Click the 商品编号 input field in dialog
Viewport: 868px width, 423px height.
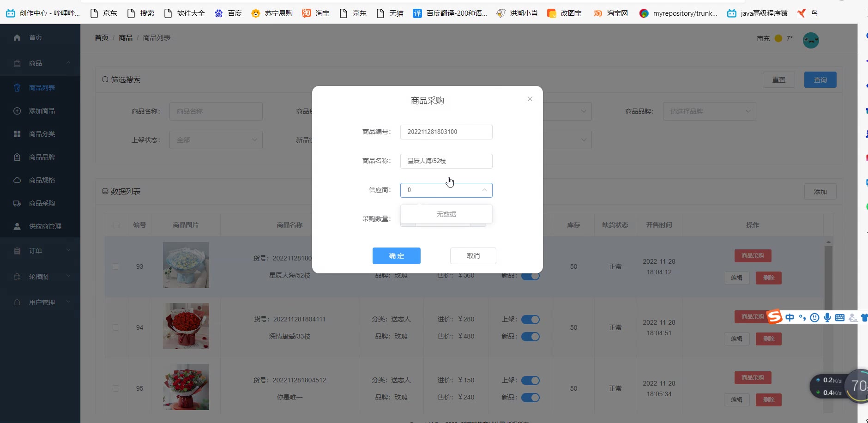click(x=446, y=132)
